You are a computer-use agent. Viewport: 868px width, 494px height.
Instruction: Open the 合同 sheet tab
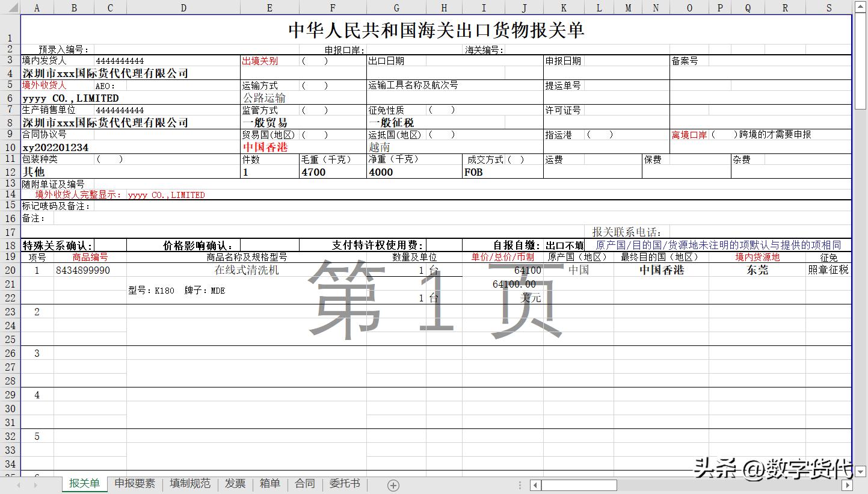[304, 484]
